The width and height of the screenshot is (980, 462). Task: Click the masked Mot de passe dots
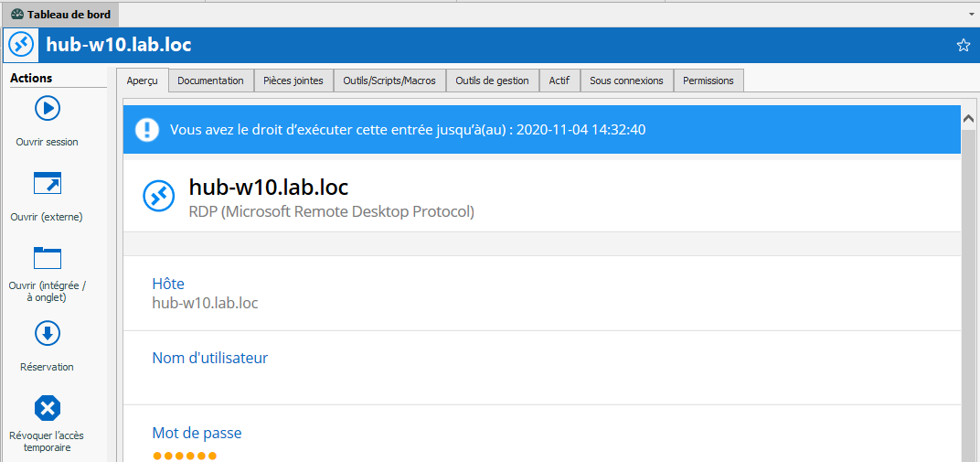(185, 456)
